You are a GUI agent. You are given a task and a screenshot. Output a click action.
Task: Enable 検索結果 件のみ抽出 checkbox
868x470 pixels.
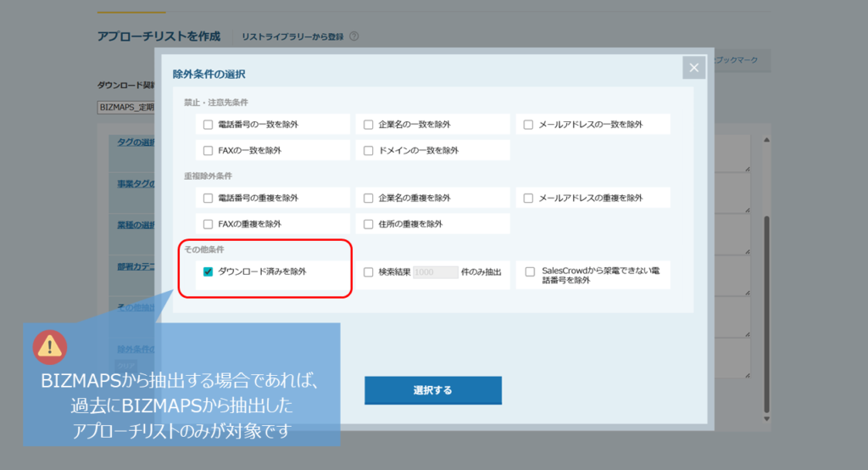pos(368,272)
